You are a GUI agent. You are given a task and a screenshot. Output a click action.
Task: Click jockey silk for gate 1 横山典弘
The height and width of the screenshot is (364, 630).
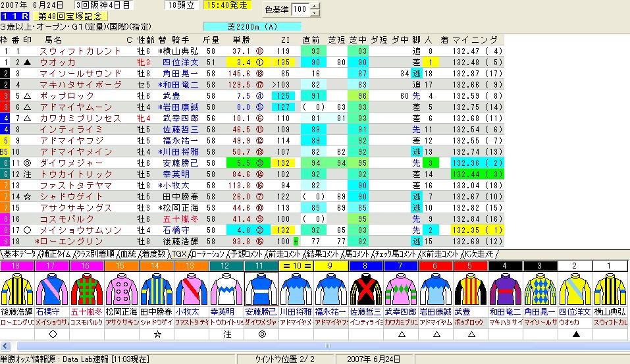point(611,289)
